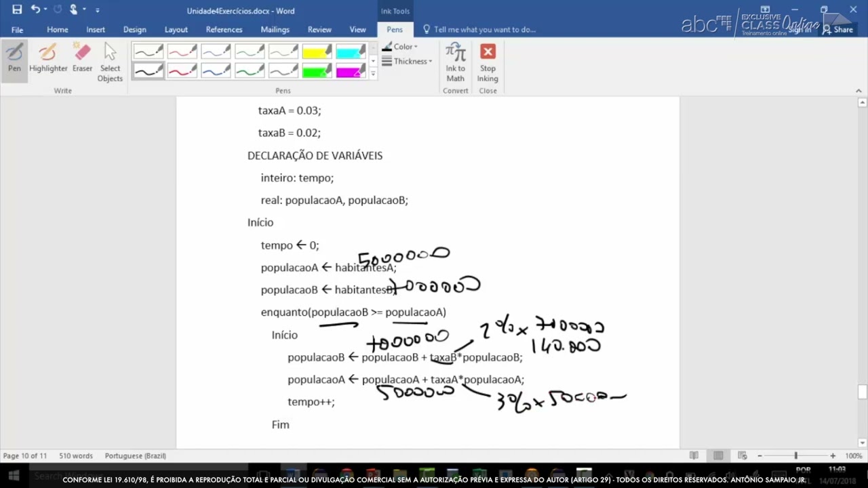The height and width of the screenshot is (488, 868).
Task: Expand the Pens gallery More arrow
Action: click(373, 74)
